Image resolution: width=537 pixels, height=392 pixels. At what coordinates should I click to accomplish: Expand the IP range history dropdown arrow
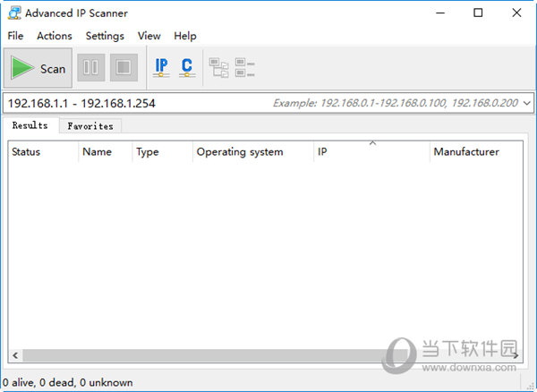527,103
